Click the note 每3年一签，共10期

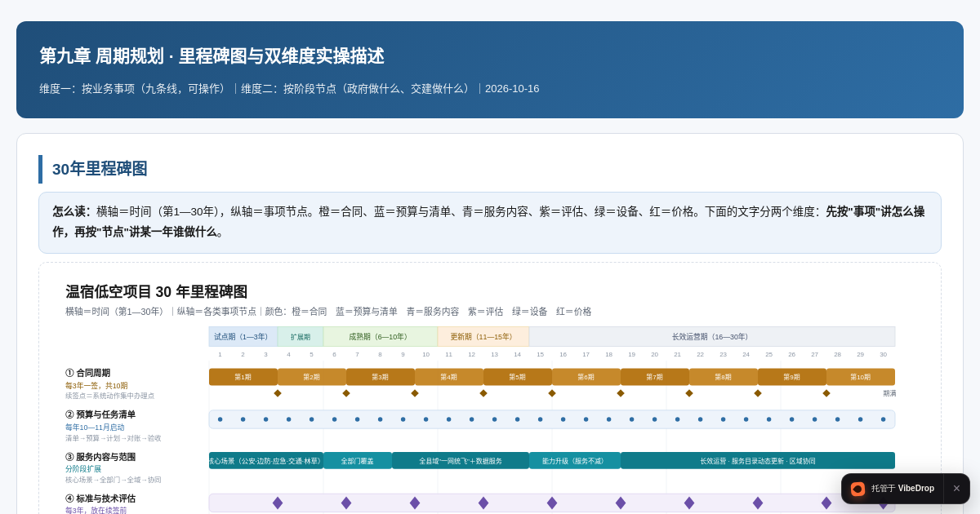[96, 386]
